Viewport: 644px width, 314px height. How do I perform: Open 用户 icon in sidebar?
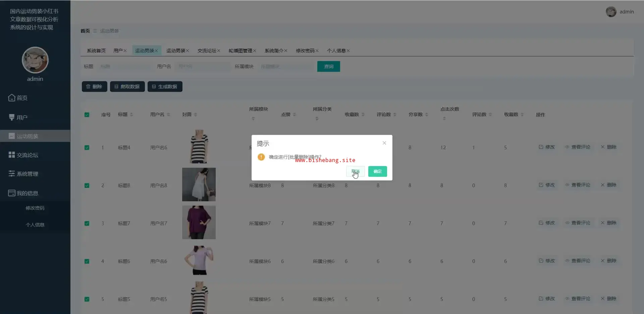[x=12, y=117]
